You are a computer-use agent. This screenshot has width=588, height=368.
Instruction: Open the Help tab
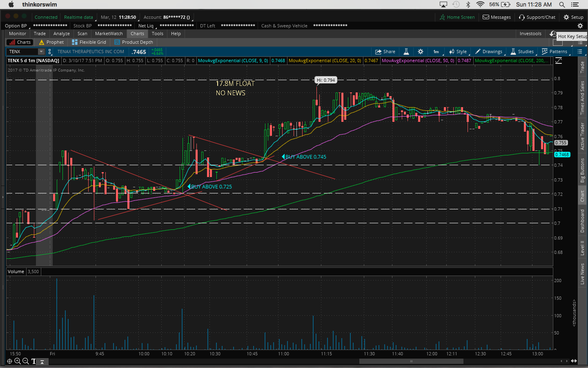[176, 34]
